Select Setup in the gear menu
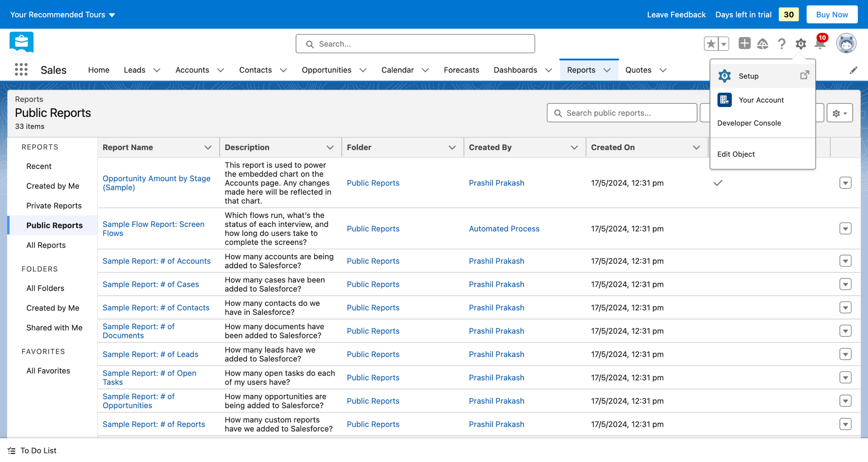The image size is (868, 462). [762, 76]
